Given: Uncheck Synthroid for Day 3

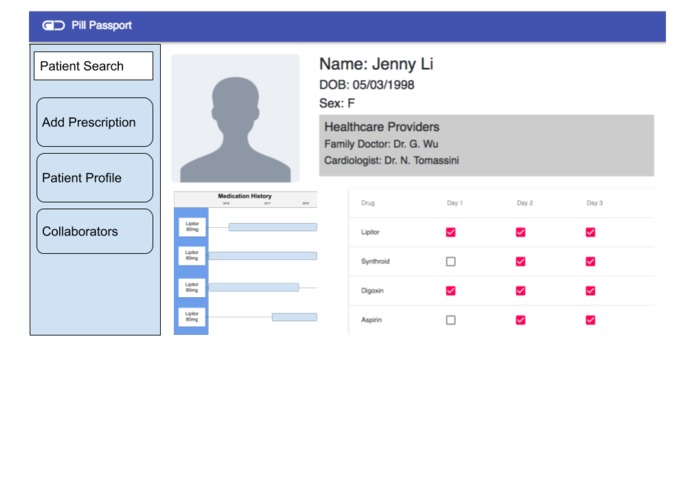Looking at the screenshot, I should 590,261.
